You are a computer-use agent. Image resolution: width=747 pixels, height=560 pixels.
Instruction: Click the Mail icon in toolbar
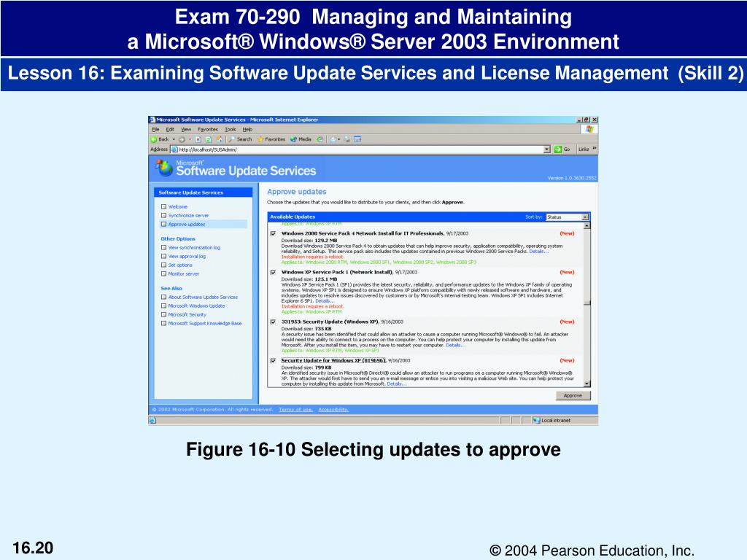333,139
